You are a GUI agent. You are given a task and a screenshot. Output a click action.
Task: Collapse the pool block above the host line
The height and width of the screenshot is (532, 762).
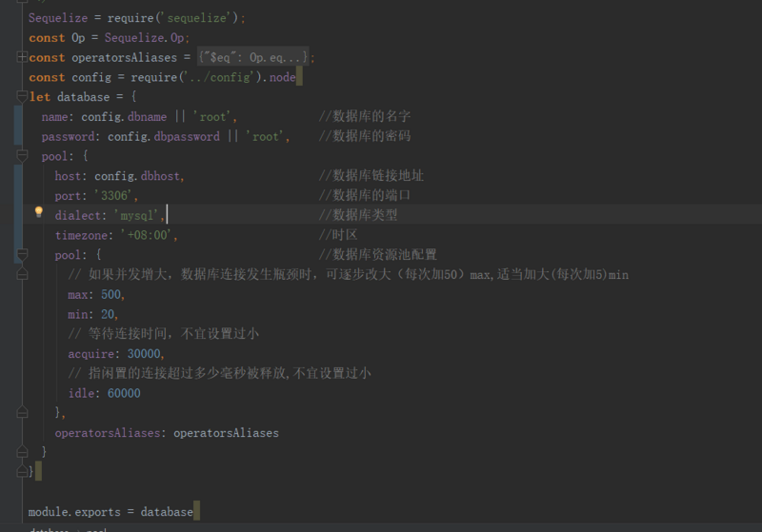[x=22, y=156]
